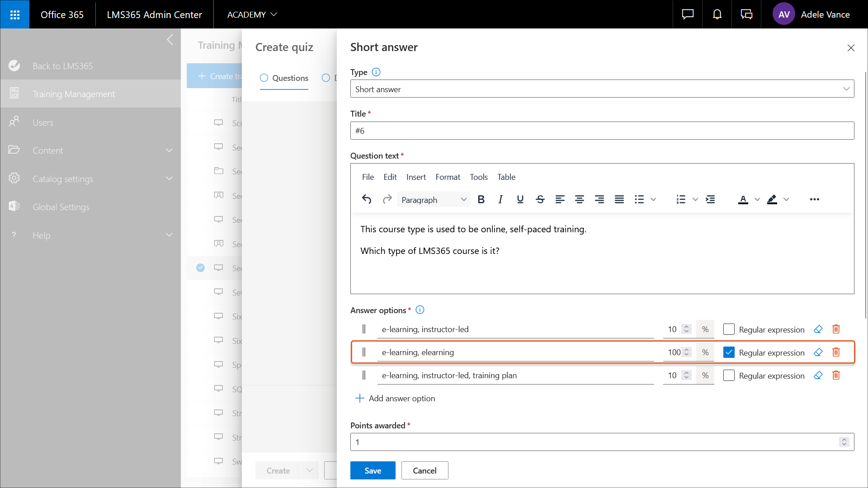Click the Save button
The width and height of the screenshot is (868, 488).
373,470
